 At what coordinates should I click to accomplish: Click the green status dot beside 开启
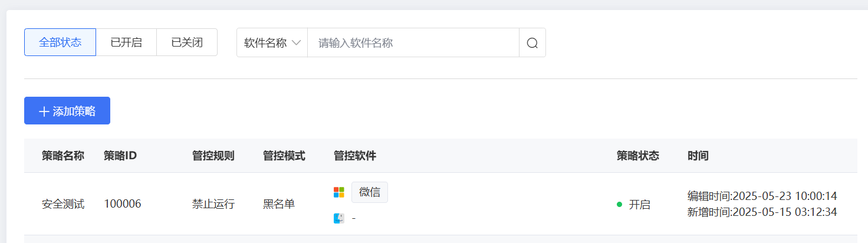point(619,205)
